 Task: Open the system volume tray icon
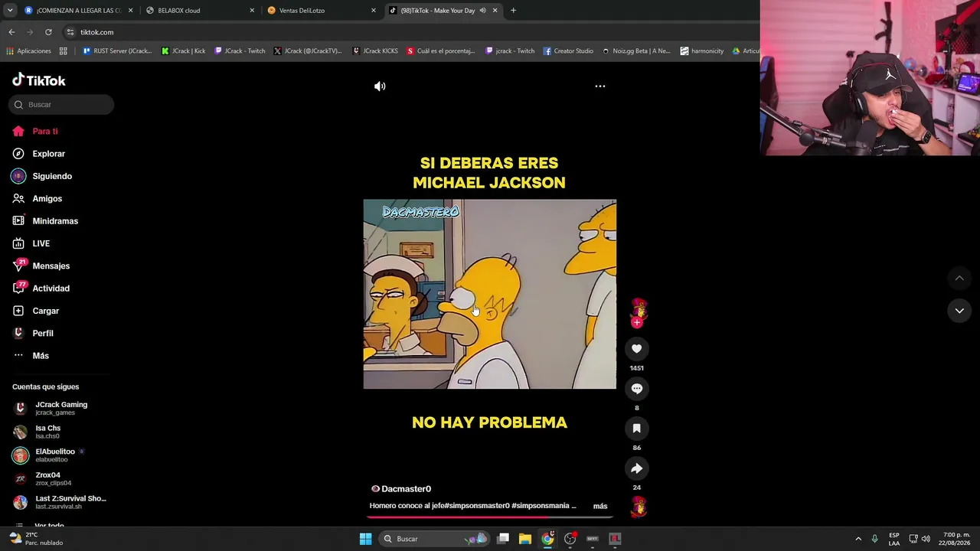tap(926, 539)
